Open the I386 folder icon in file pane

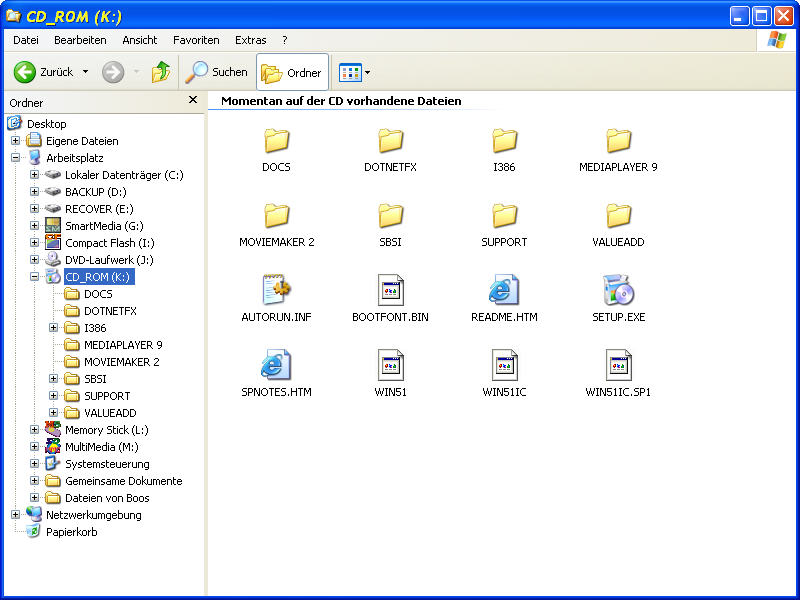(504, 141)
